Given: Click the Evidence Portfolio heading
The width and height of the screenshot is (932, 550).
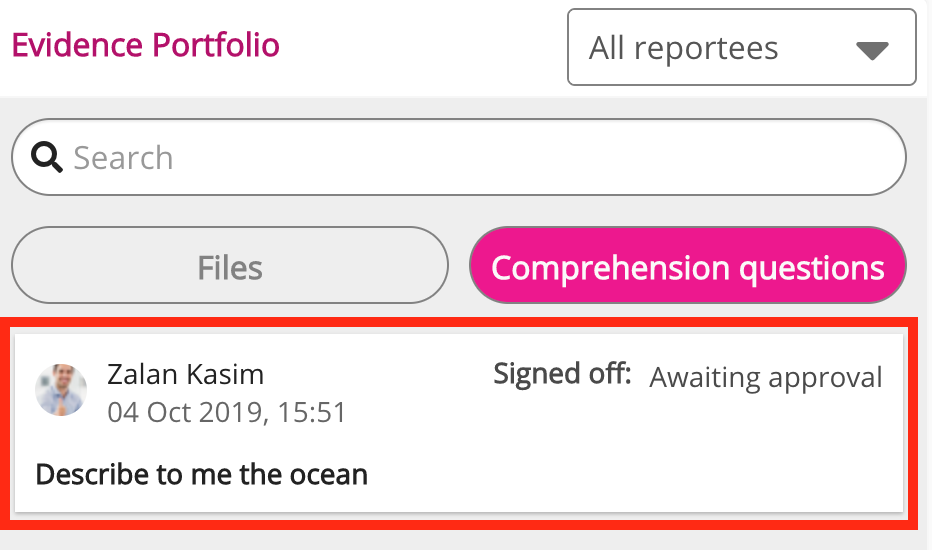Looking at the screenshot, I should tap(145, 45).
